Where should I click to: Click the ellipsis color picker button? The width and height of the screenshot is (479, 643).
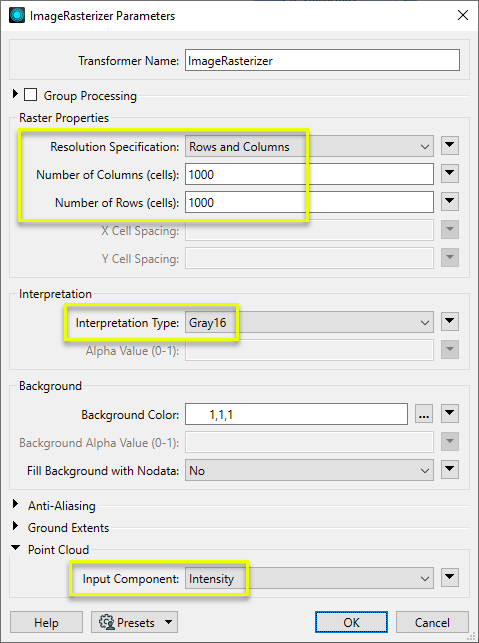point(424,414)
